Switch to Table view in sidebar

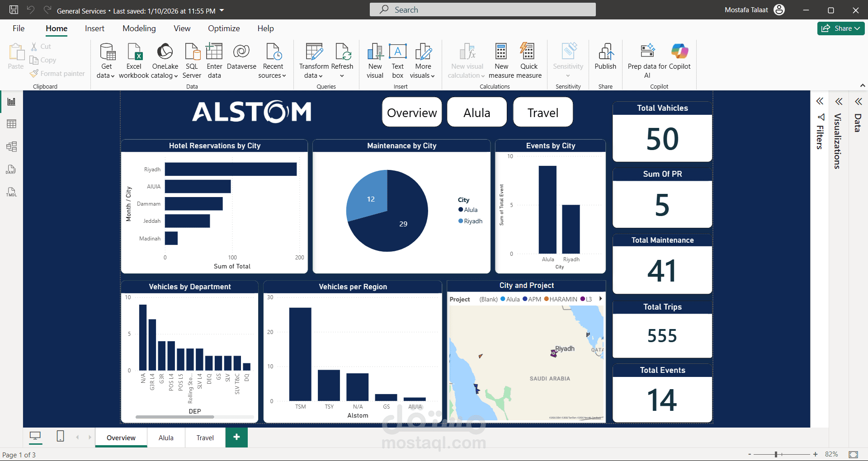(12, 124)
